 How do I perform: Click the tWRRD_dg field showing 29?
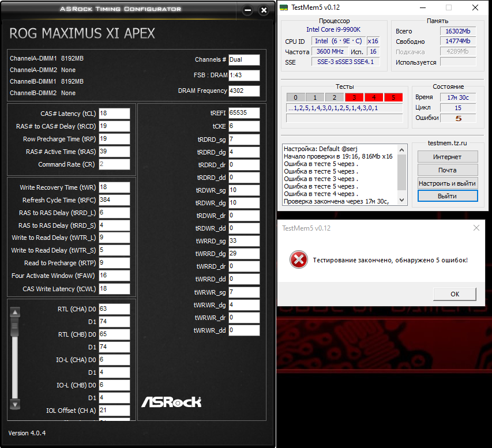coord(244,254)
